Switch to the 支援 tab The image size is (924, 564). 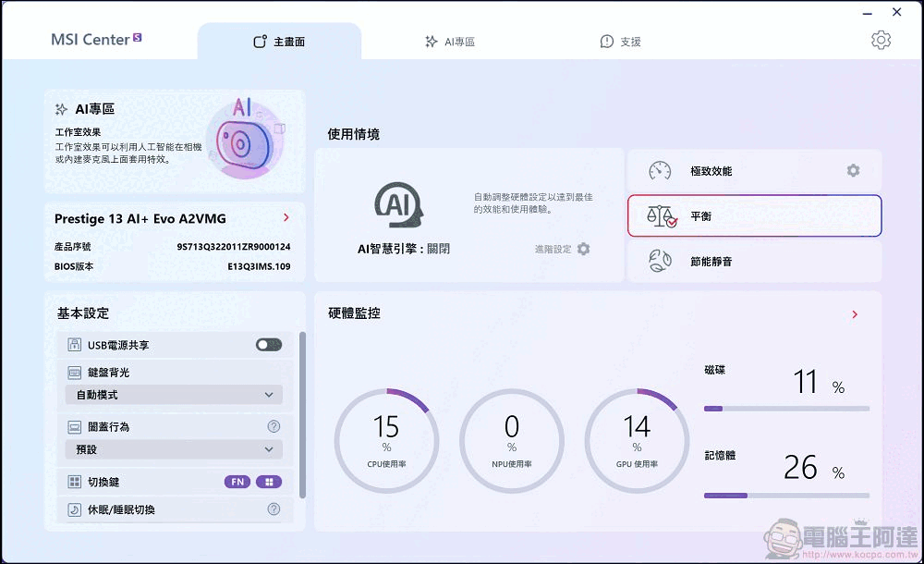click(x=620, y=42)
